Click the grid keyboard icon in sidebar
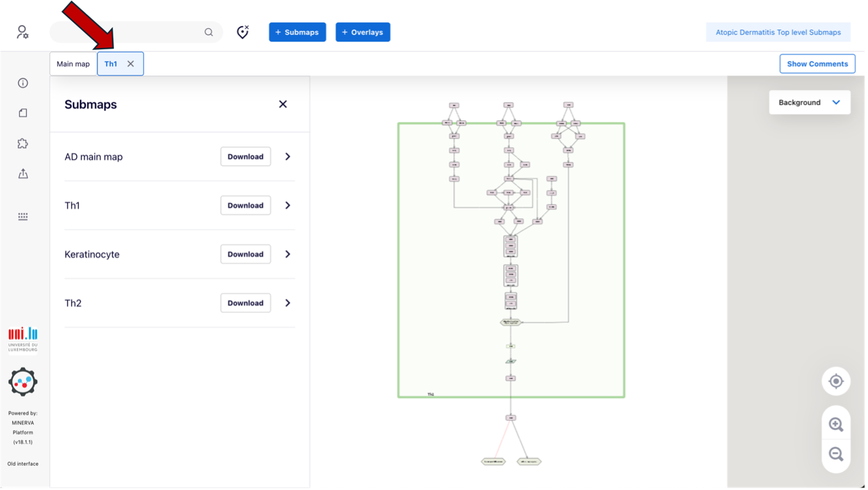Screen dimensions: 868x490 (x=23, y=217)
